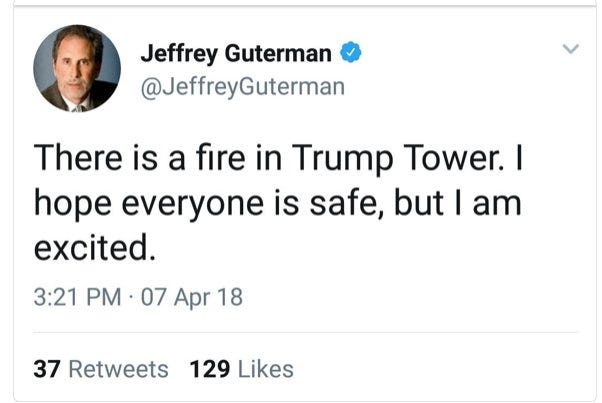Click the divider line above the counts

305,332
